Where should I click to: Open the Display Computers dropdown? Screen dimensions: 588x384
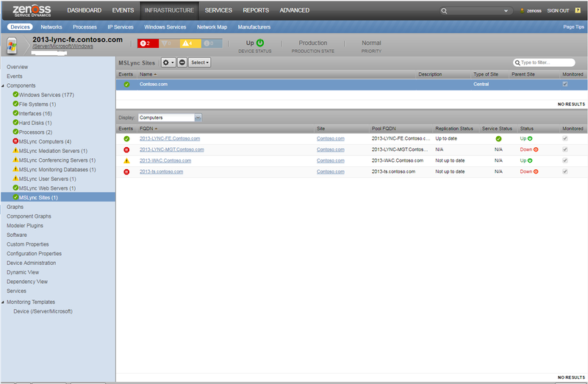(198, 118)
